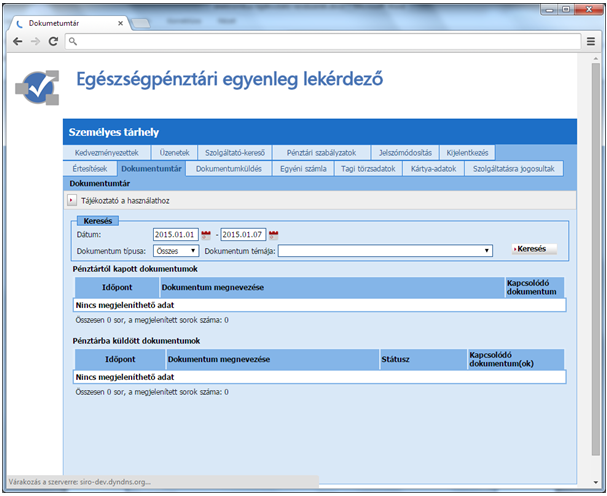Open the end date calendar picker

(273, 235)
